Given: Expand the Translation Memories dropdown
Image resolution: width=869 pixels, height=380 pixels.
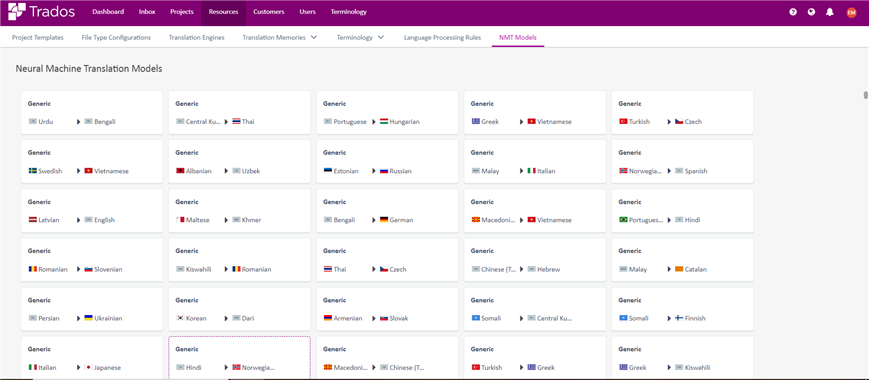Looking at the screenshot, I should (x=314, y=38).
